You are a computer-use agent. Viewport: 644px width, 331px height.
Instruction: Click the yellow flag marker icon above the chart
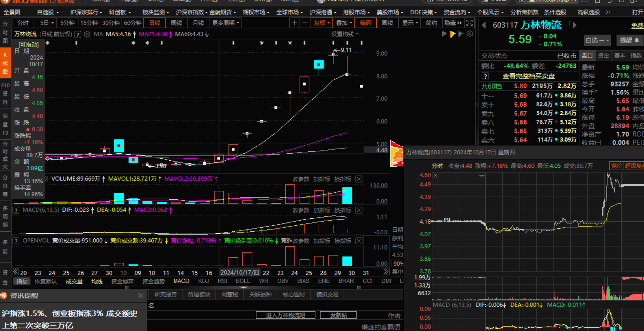[453, 34]
